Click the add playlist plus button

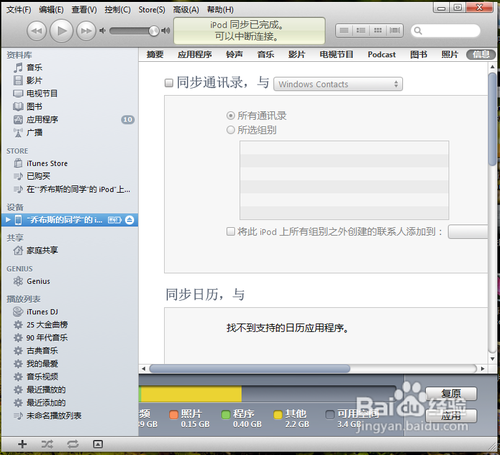tap(22, 444)
